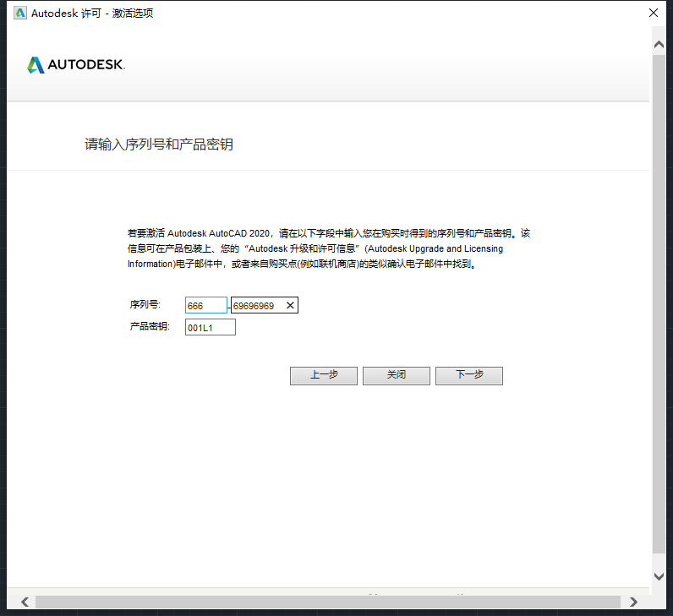Screen dimensions: 673x616
Task: Click the 关闭 button
Action: (396, 375)
